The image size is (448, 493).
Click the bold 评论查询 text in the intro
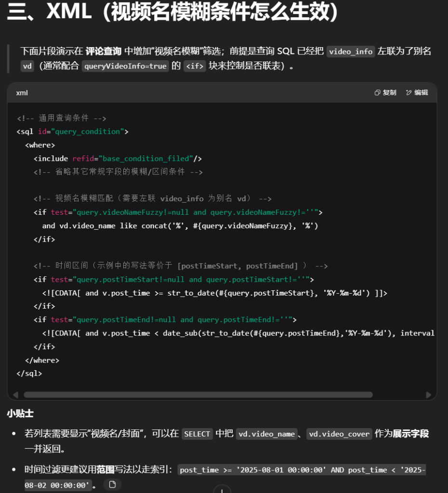pyautogui.click(x=103, y=51)
